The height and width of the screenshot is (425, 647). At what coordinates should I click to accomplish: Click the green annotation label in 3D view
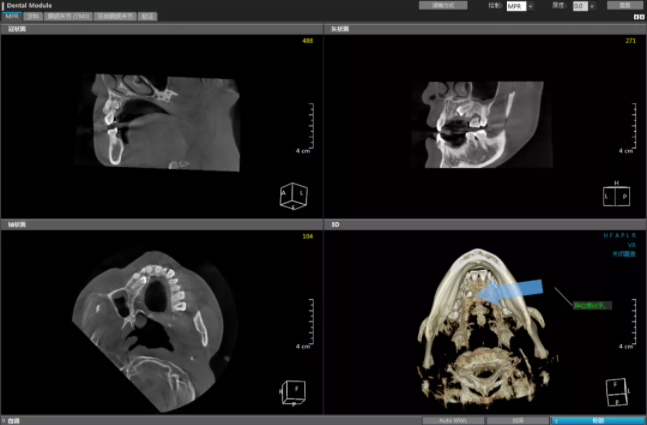tap(591, 304)
